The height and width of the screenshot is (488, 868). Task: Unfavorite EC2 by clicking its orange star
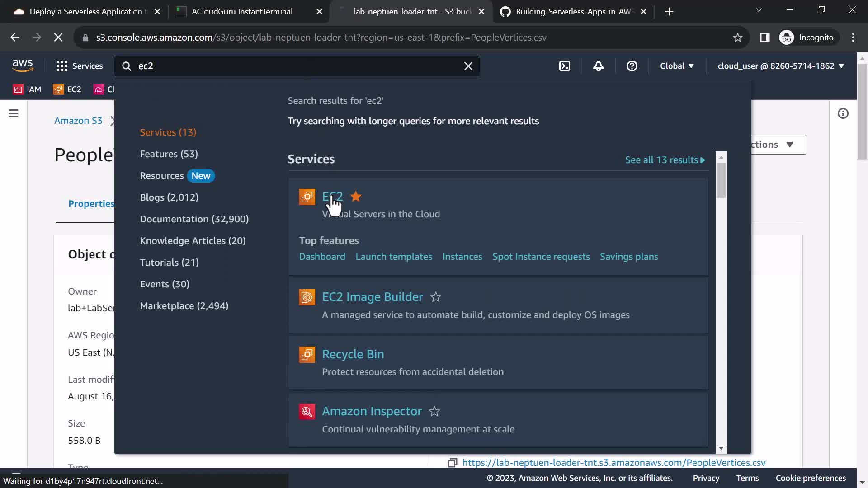[x=356, y=197]
